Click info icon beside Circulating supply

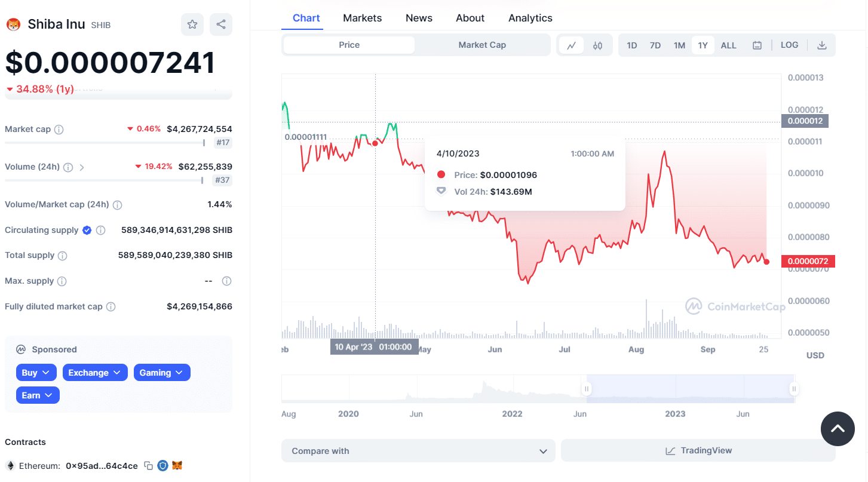[x=101, y=230]
